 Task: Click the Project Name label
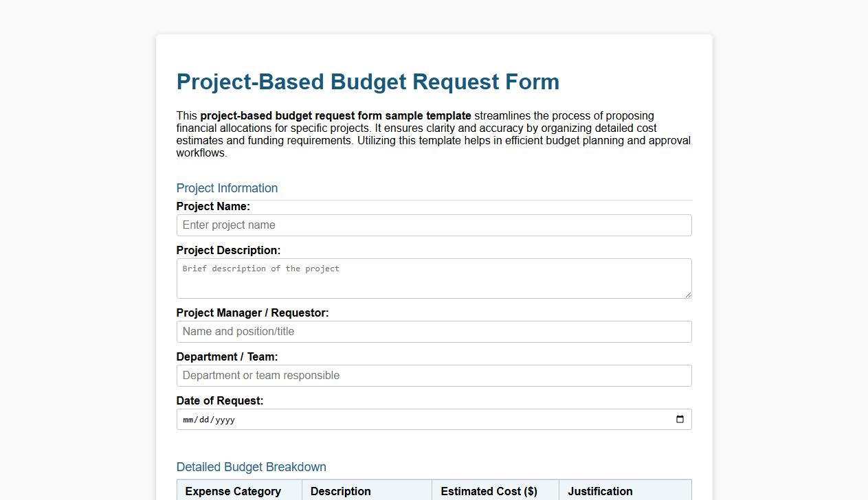pos(213,206)
